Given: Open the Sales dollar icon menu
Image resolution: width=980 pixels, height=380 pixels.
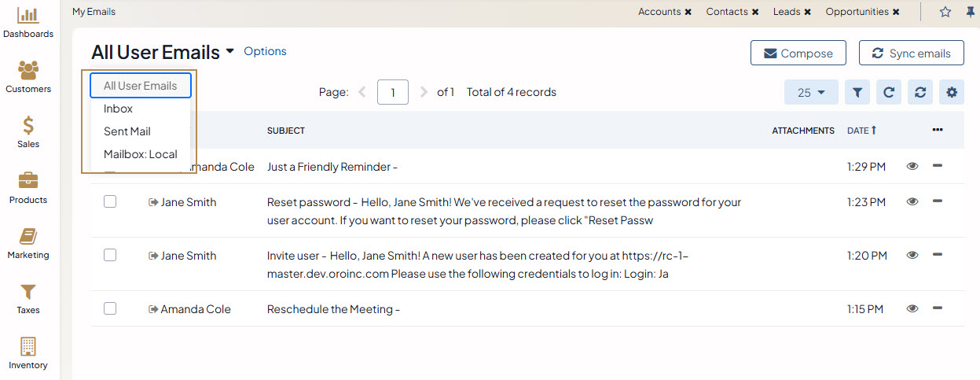Looking at the screenshot, I should pyautogui.click(x=28, y=132).
